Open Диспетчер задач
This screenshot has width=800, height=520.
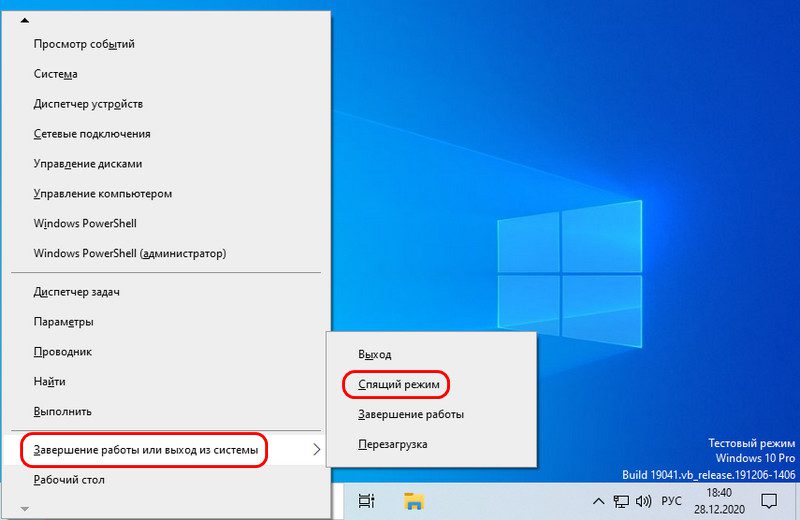pos(166,292)
